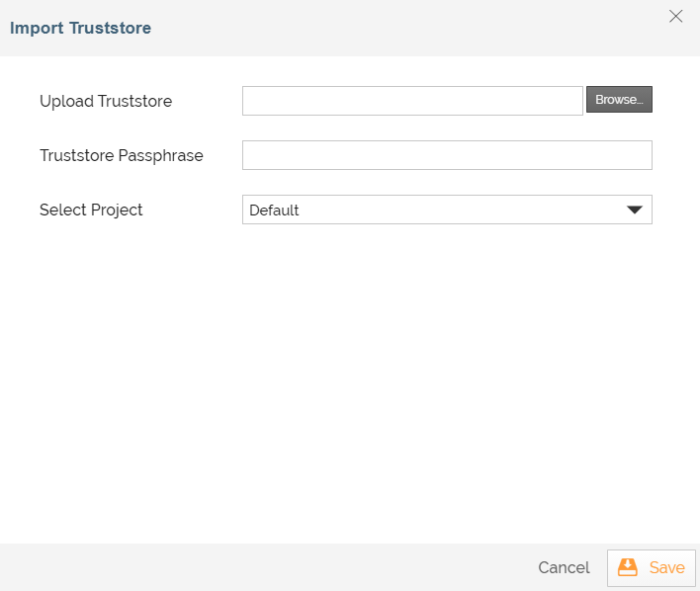
Task: Click the Cancel text link in footer
Action: coord(564,567)
